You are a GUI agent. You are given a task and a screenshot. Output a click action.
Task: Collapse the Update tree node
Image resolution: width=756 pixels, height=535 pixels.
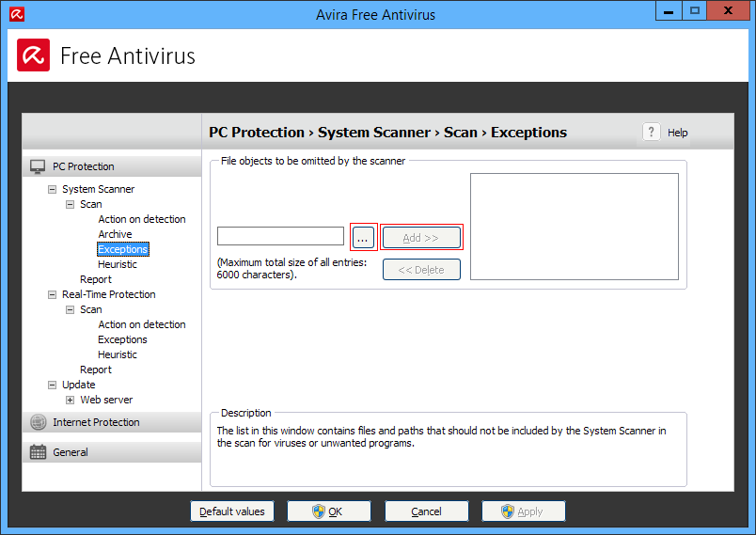pyautogui.click(x=53, y=385)
